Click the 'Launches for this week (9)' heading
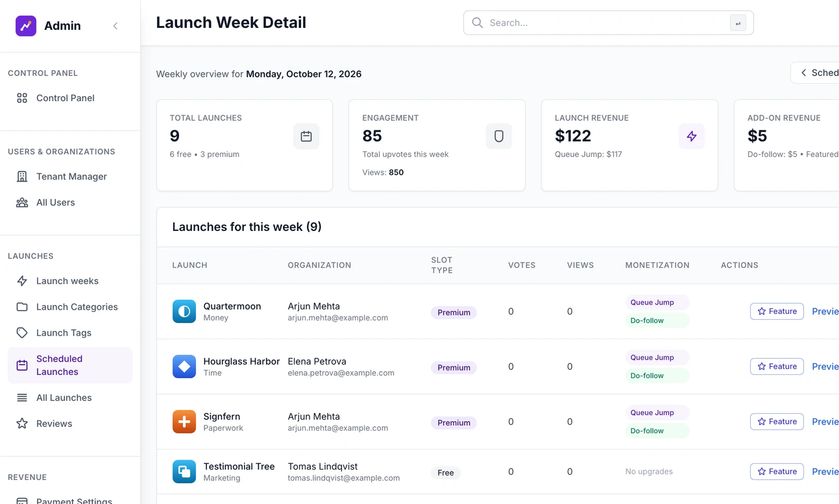The width and height of the screenshot is (839, 504). [x=247, y=227]
